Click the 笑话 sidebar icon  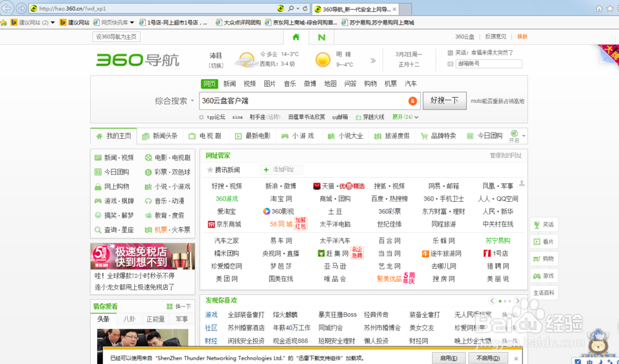pos(537,225)
